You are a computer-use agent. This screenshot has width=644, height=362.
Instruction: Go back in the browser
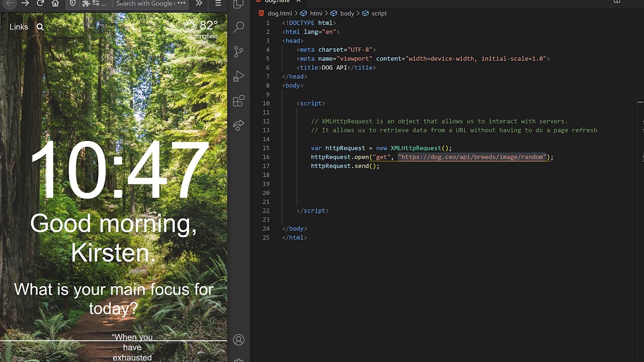point(10,4)
